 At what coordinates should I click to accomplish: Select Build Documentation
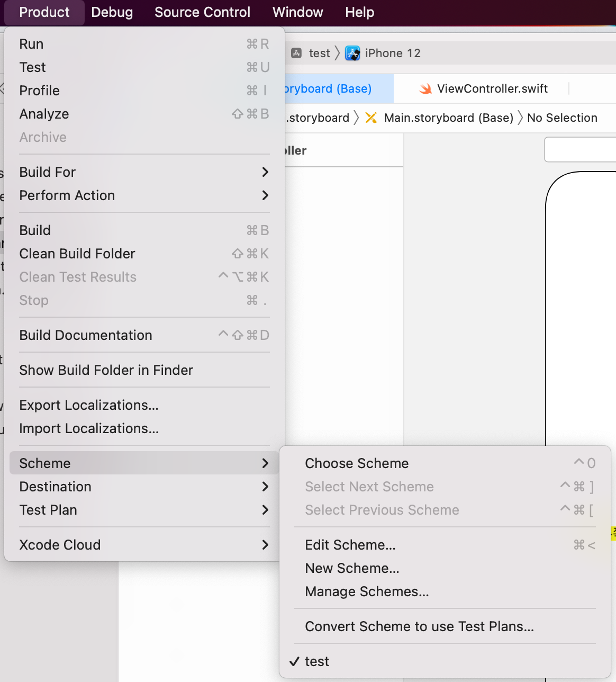point(144,335)
